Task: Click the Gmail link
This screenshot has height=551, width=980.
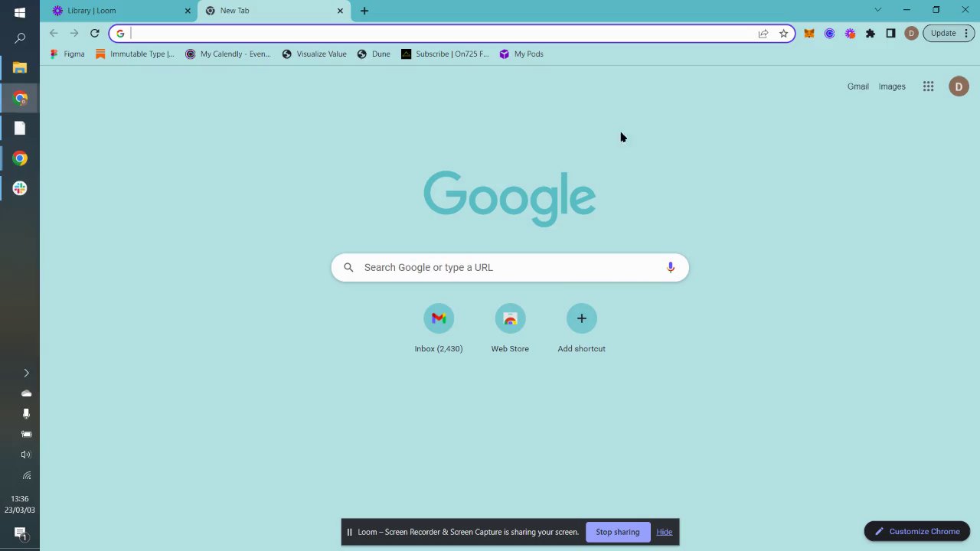Action: 857,86
